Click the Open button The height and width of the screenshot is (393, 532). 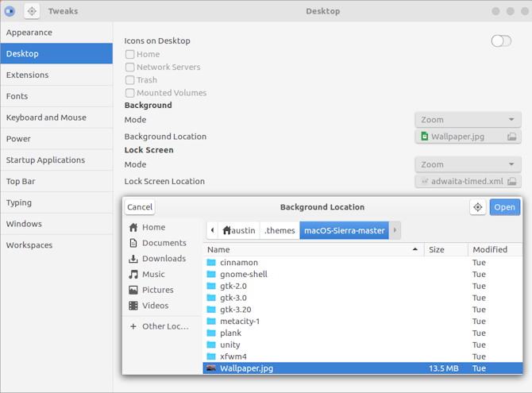click(504, 207)
